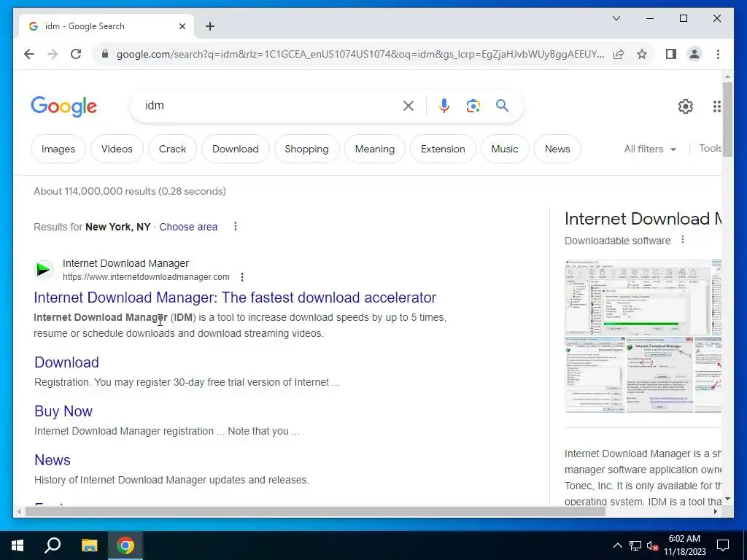The width and height of the screenshot is (747, 560).
Task: Open location options three-dot menu
Action: pyautogui.click(x=236, y=227)
